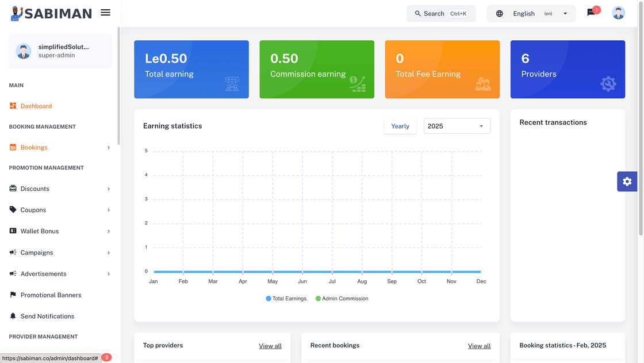This screenshot has height=363, width=644.
Task: Click the Providers gear wrench icon
Action: tap(608, 84)
